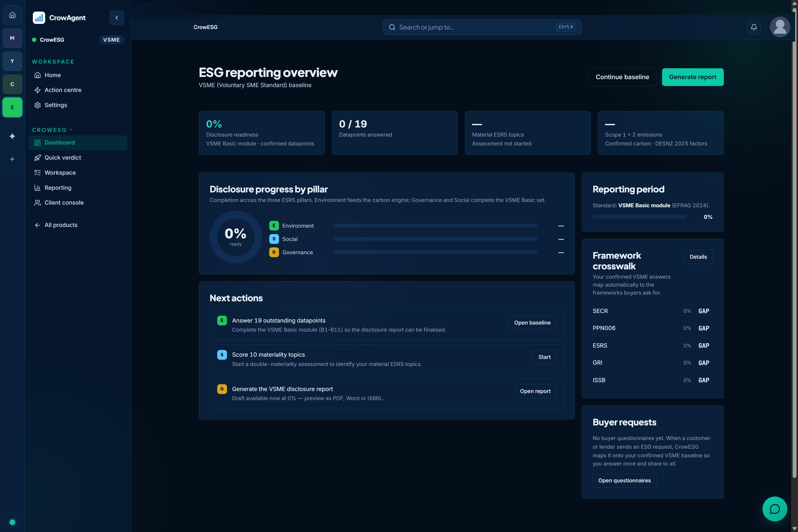Click the GRI framework row
Viewport: 798px width, 532px height.
(x=652, y=363)
